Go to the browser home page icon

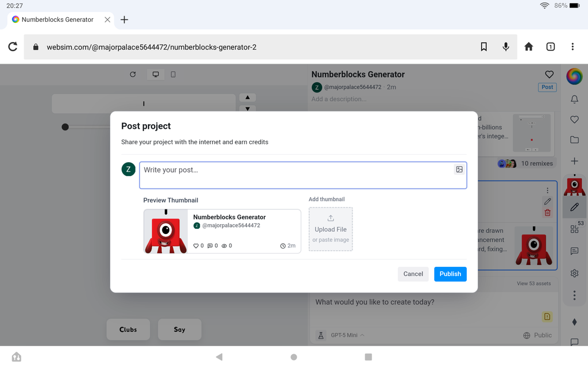click(528, 47)
